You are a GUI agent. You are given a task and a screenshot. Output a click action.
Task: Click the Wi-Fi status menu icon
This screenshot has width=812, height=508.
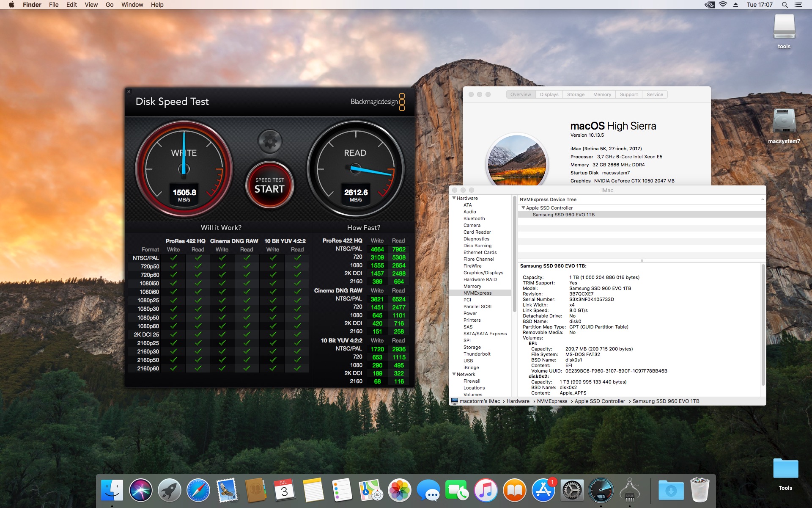[723, 5]
